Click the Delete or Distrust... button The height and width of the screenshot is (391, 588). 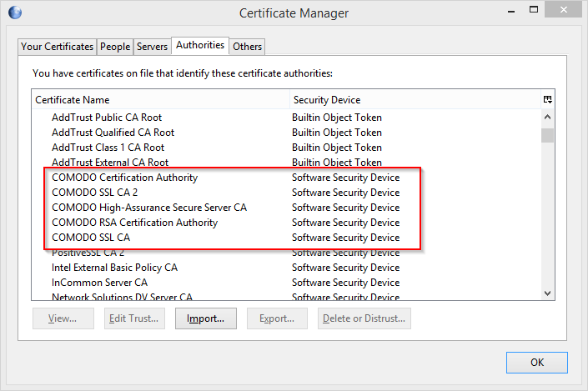click(x=364, y=318)
